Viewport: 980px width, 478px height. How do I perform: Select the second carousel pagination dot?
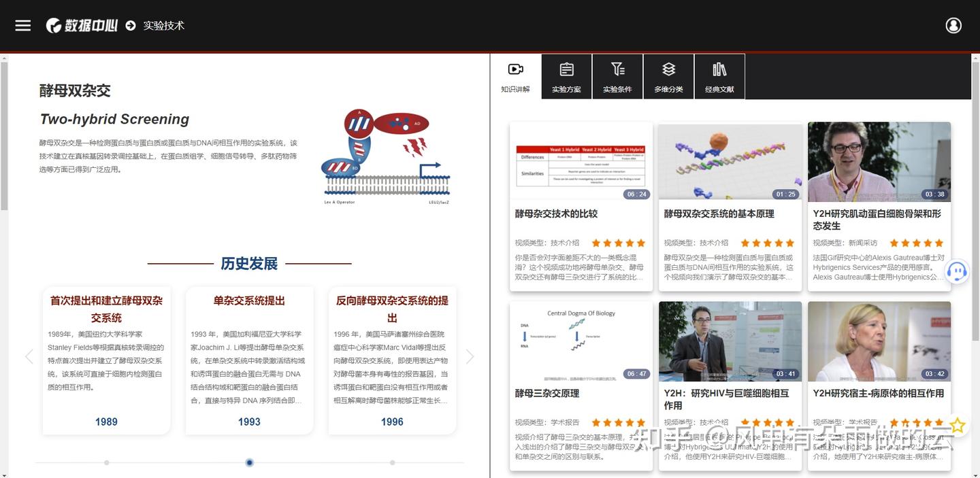click(249, 462)
